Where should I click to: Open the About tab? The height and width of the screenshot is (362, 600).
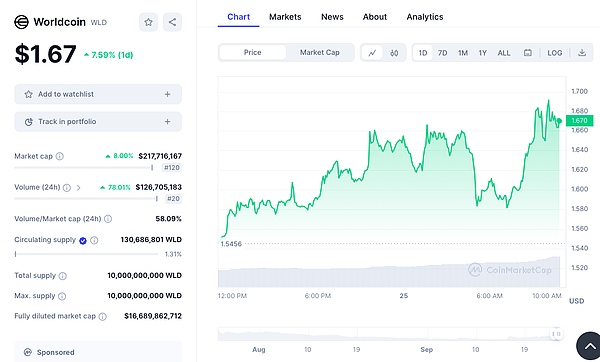pyautogui.click(x=375, y=17)
